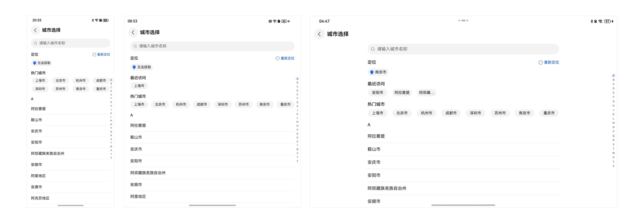Select 阿拉善盟 chip under 最近访问
Image resolution: width=644 pixels, height=220 pixels.
402,93
